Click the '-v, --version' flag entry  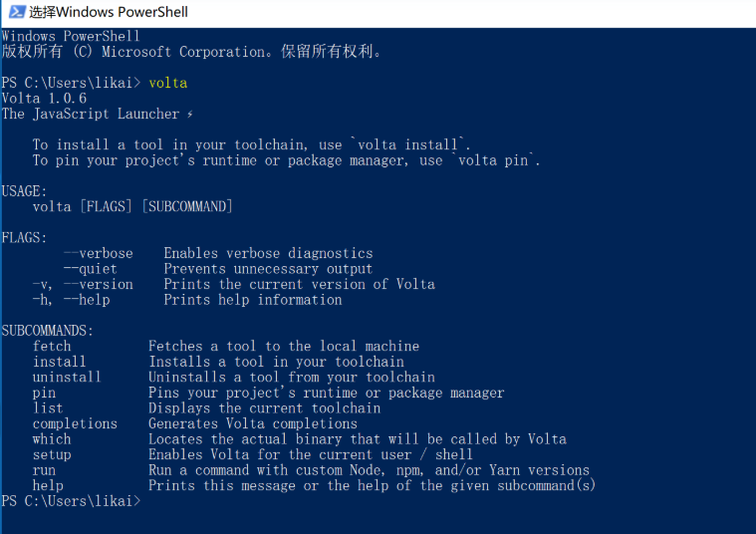point(82,284)
